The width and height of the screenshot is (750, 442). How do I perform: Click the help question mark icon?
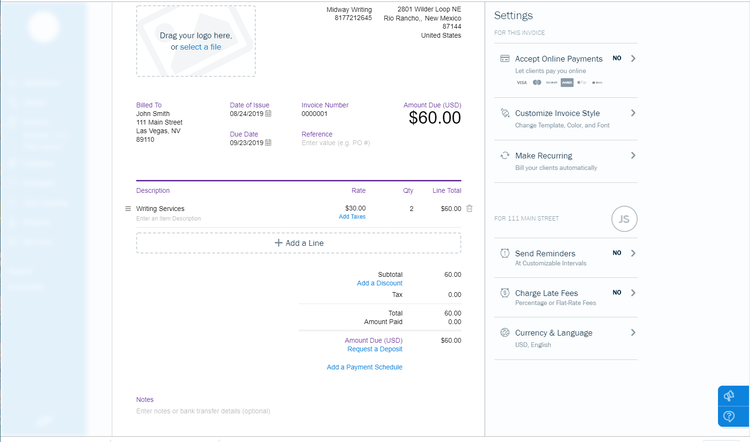729,415
